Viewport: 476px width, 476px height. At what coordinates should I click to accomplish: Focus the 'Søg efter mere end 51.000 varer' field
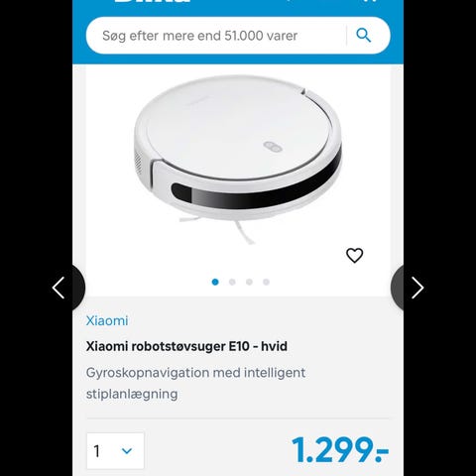point(216,36)
